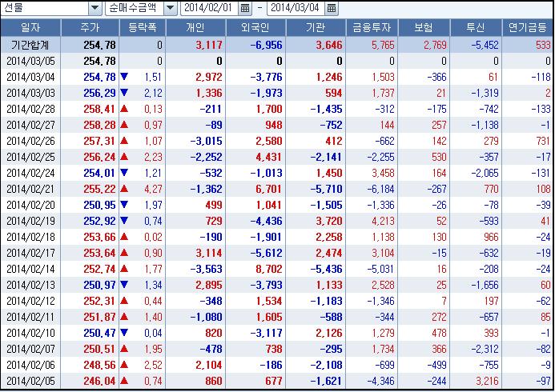Select the date cell 2014/02/10

click(x=30, y=333)
